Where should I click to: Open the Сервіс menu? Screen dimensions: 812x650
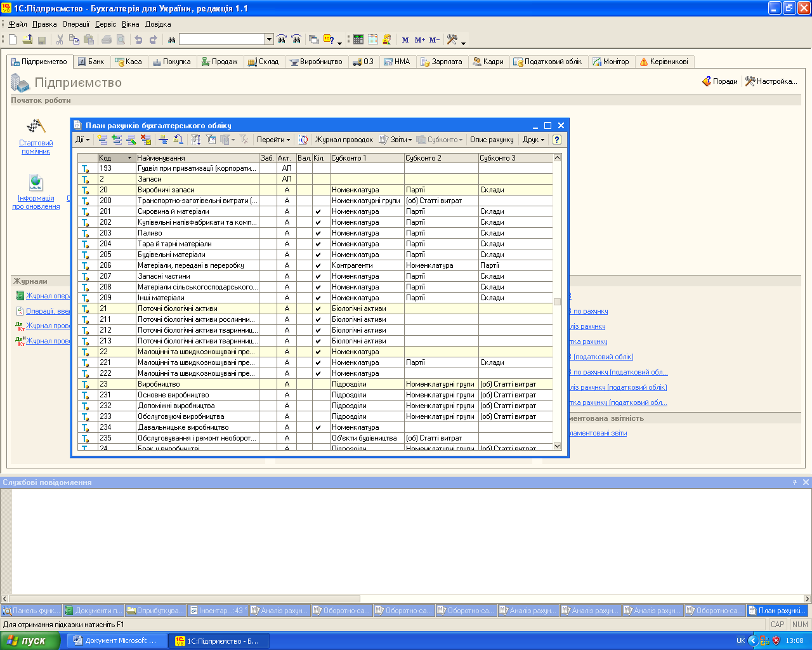(x=106, y=24)
